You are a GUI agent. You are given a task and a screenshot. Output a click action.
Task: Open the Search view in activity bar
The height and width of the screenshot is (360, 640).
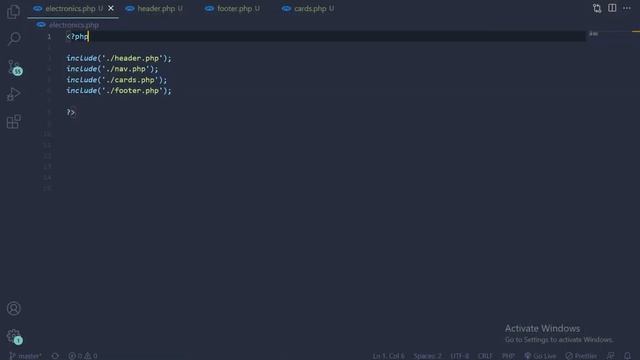(x=14, y=39)
